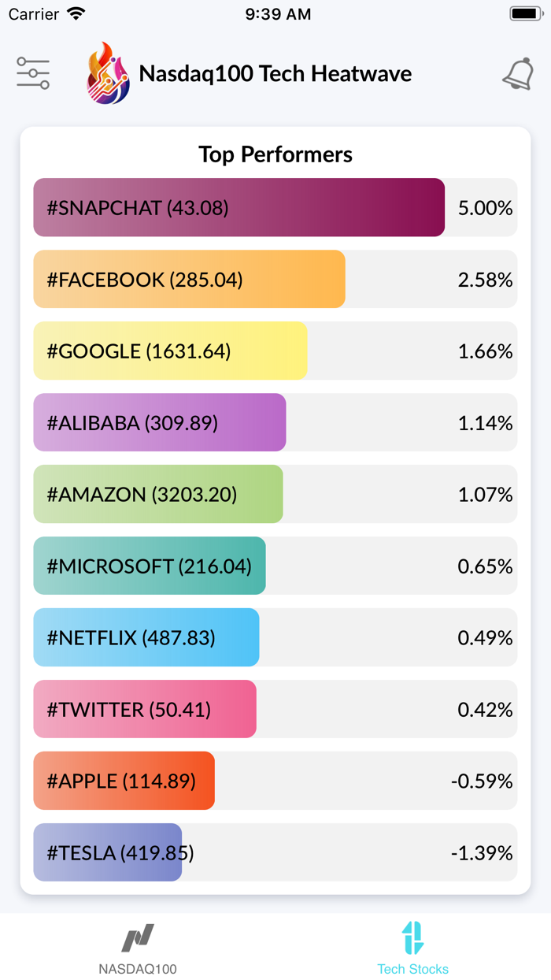The image size is (551, 980).
Task: Click the Tech Stocks arrows icon
Action: 412,941
